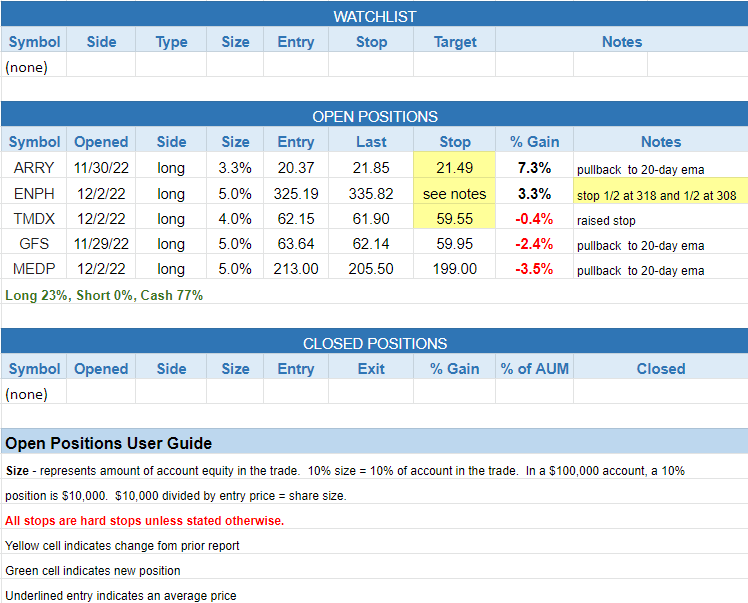This screenshot has height=603, width=748.
Task: Select the Target column header in Watchlist
Action: tap(455, 42)
